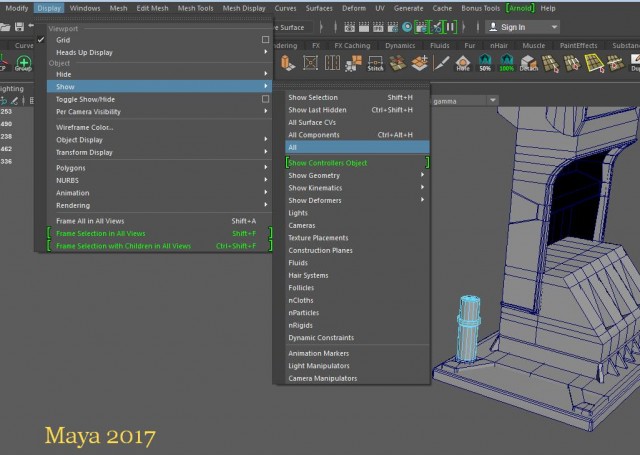
Task: Open the gamma dropdown arrow
Action: [493, 100]
